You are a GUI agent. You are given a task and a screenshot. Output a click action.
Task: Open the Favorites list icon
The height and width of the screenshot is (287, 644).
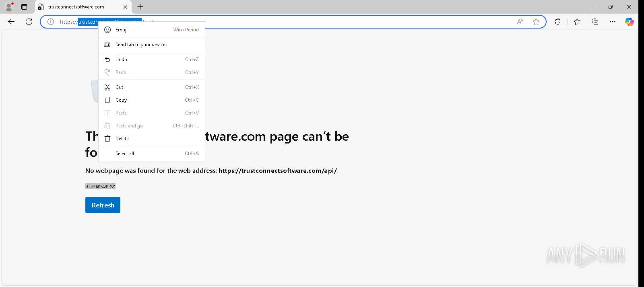click(577, 22)
